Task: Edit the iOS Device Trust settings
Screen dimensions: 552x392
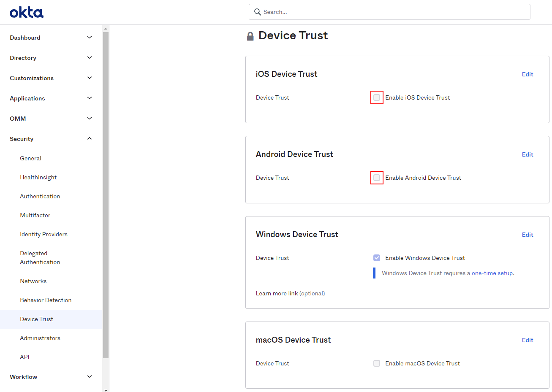Action: (528, 74)
